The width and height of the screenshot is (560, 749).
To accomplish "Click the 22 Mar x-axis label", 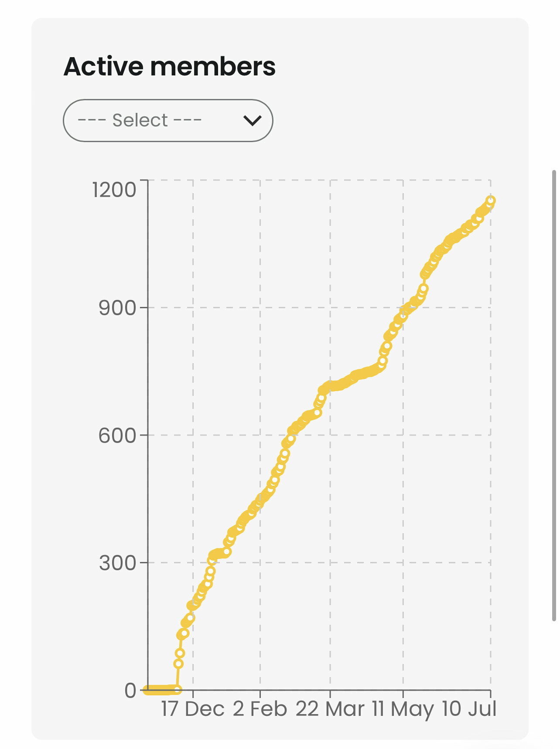I will 330,709.
